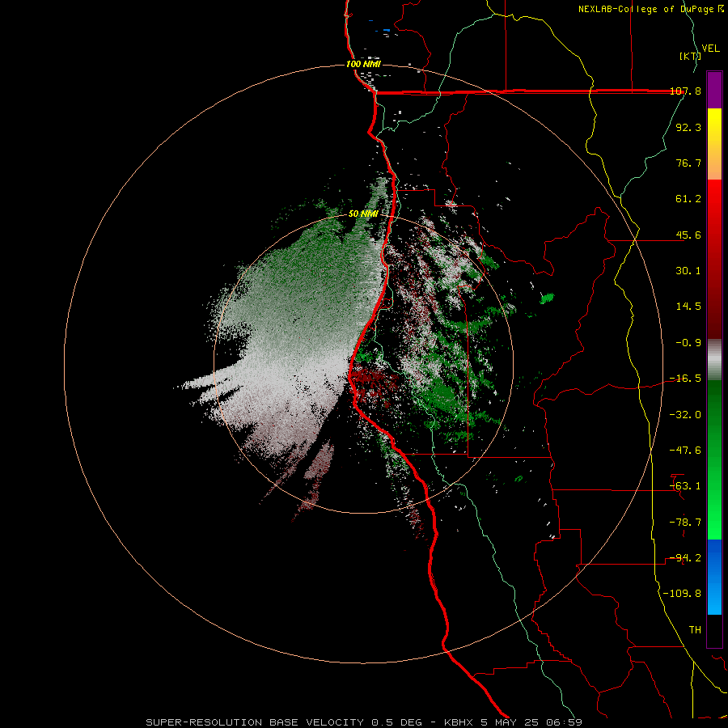Click the 92.3 legend value
This screenshot has width=728, height=728.
[x=688, y=127]
